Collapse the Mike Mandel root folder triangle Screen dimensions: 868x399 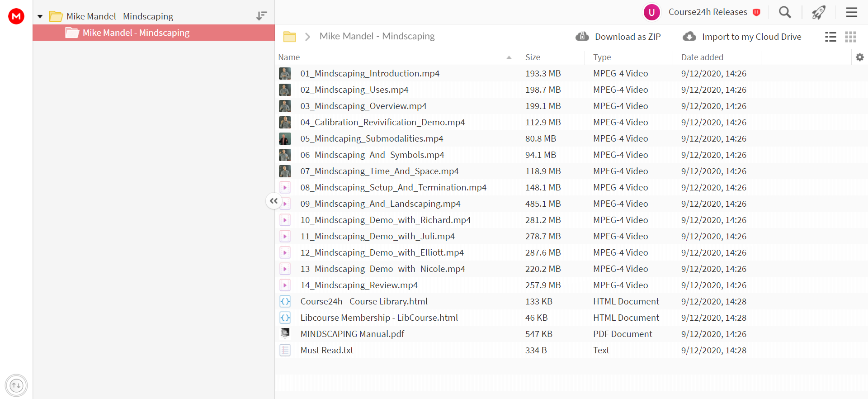[40, 17]
